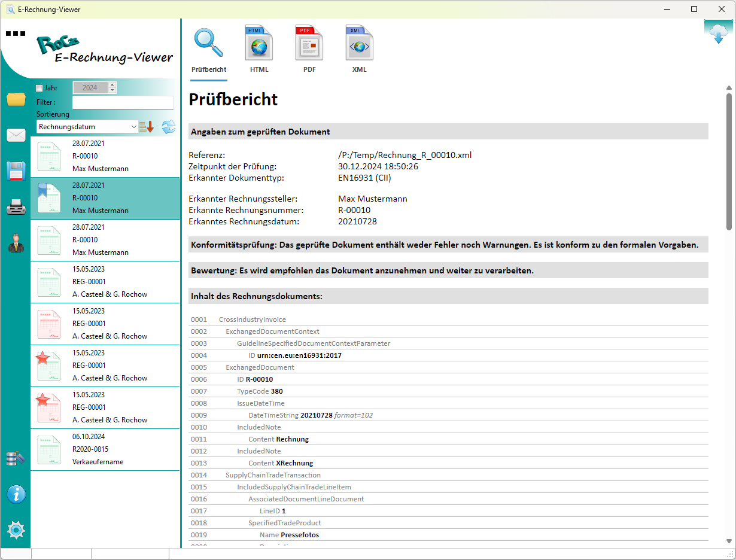Click row 0013 Content XRechnung

(x=448, y=463)
